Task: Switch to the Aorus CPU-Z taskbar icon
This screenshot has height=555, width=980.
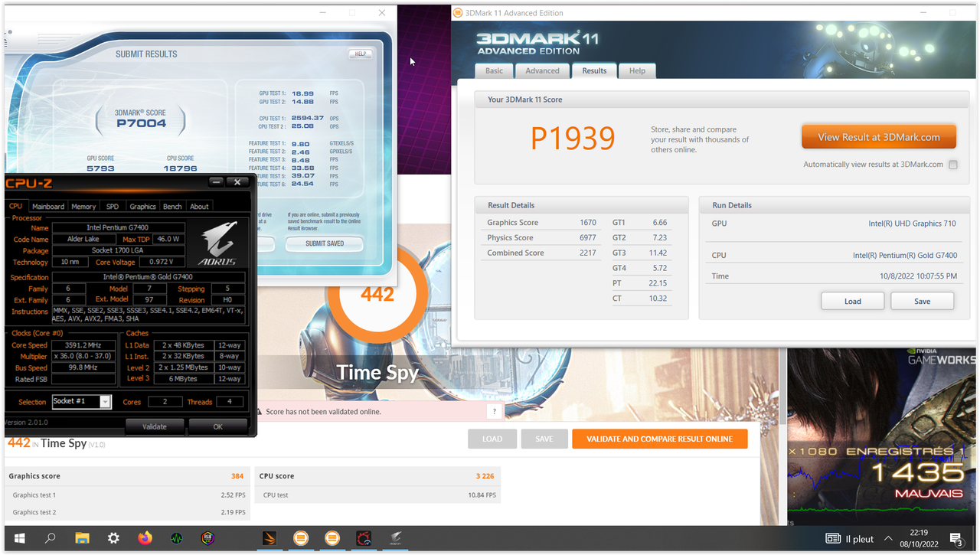Action: (x=396, y=538)
